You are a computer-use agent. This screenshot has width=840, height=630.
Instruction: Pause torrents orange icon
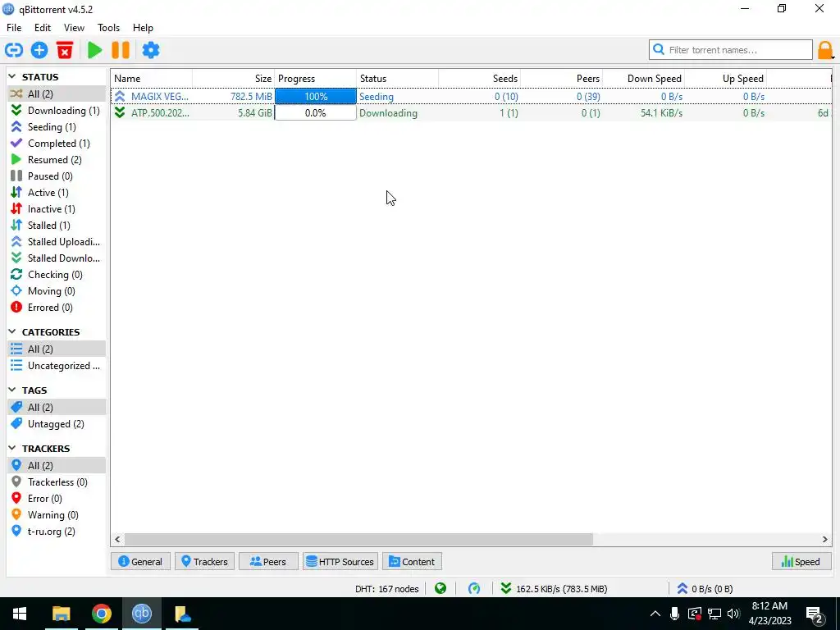click(x=121, y=50)
